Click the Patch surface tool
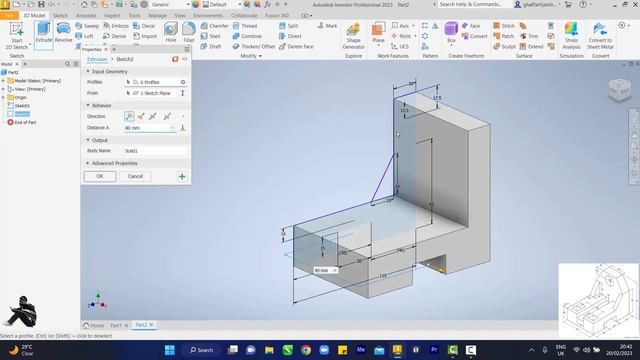Image resolution: width=640 pixels, height=360 pixels. click(503, 36)
